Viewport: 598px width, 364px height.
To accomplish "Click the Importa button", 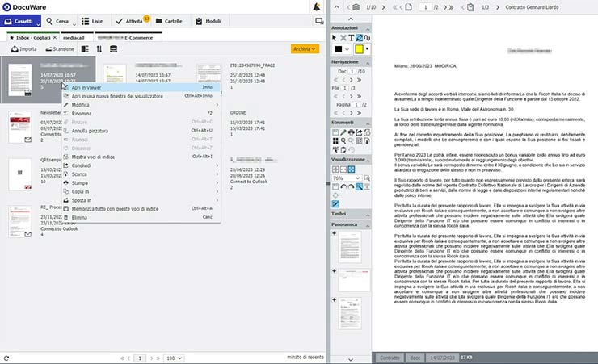I will point(23,49).
